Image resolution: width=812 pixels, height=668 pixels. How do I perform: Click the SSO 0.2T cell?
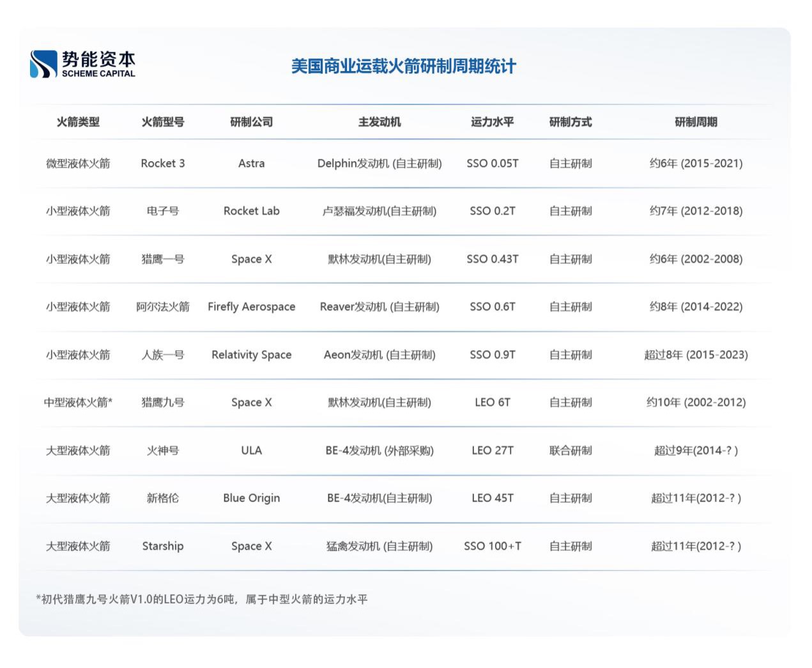(493, 211)
